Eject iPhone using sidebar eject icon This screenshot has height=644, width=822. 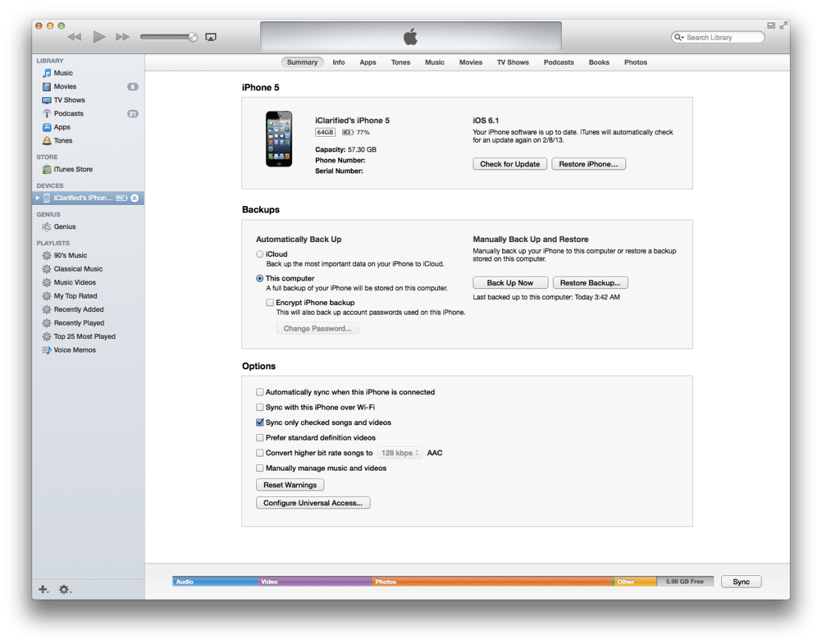135,198
